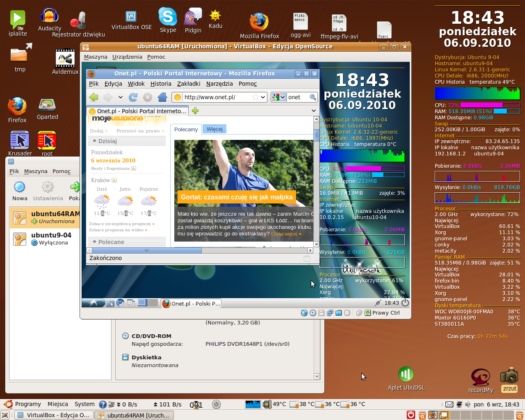
Task: Click the search magnifier in Firefox search box
Action: click(x=313, y=97)
